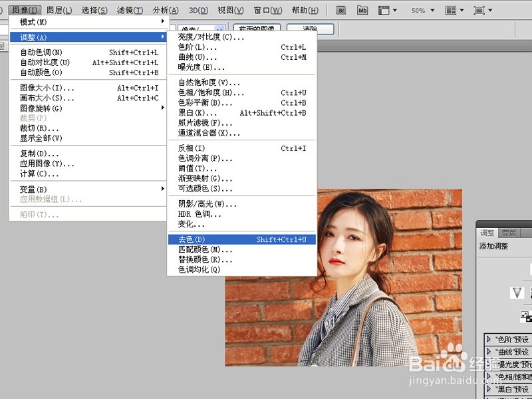Image resolution: width=532 pixels, height=399 pixels.
Task: Select 通道混合器(X)... adjustment
Action: 242,133
